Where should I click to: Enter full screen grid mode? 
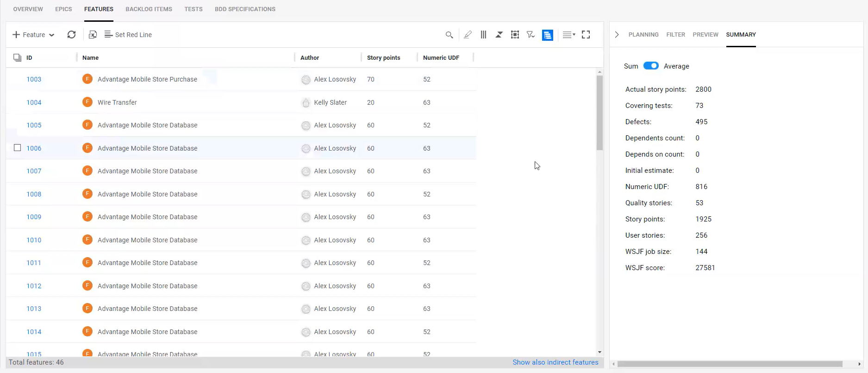coord(586,35)
